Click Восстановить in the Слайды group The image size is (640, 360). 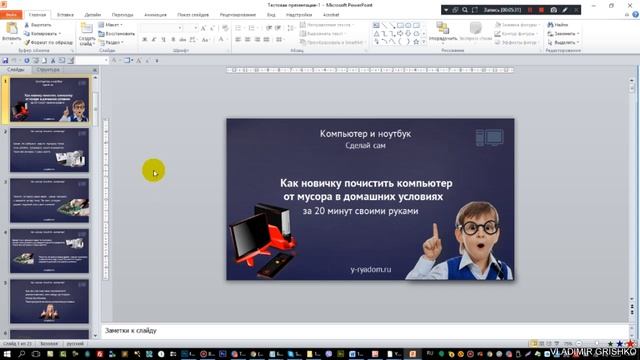coord(117,33)
